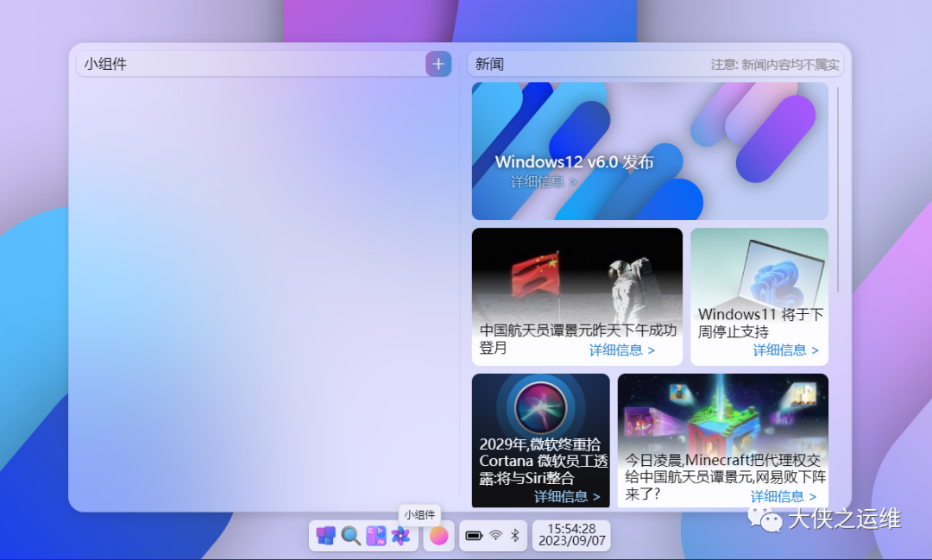Screen dimensions: 932x560
Task: Open the taskbar search magnifier
Action: (x=350, y=536)
